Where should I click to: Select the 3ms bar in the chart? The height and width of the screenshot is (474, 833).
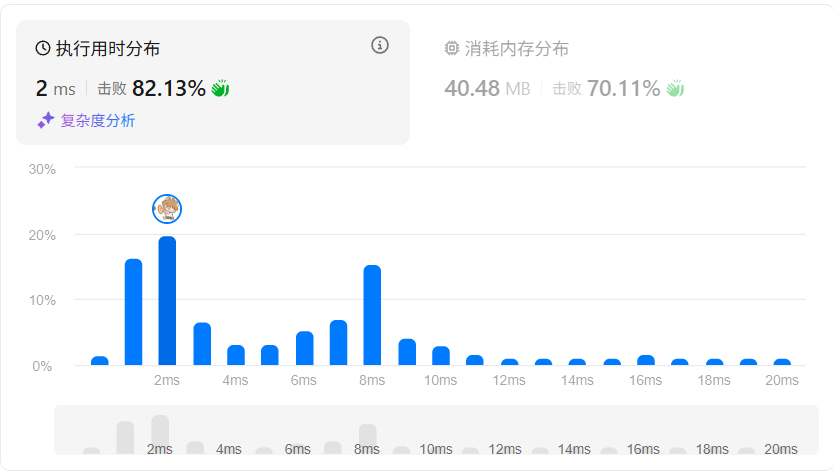click(x=202, y=344)
